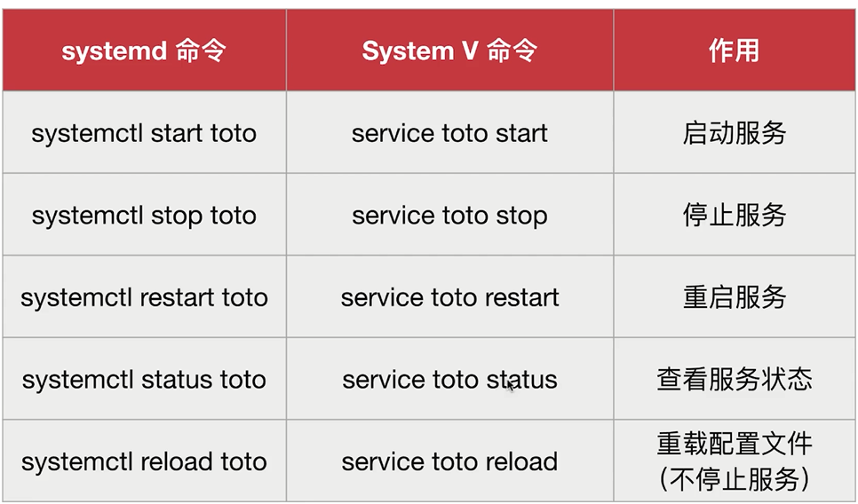The width and height of the screenshot is (858, 504).
Task: Click the '查看服务状态' cell
Action: coord(735,379)
